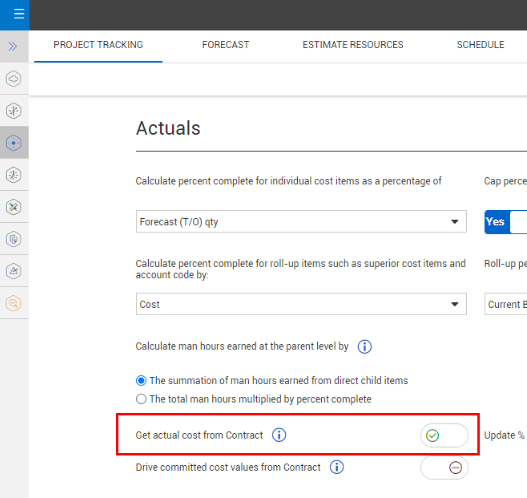Screen dimensions: 527x498
Task: Show info for man hours earned calculation
Action: point(365,346)
